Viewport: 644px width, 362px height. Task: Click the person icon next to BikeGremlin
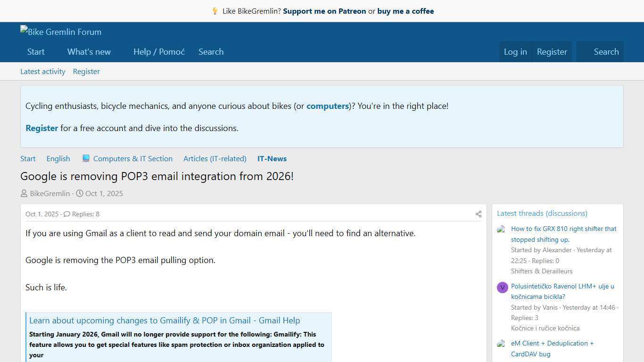[24, 193]
